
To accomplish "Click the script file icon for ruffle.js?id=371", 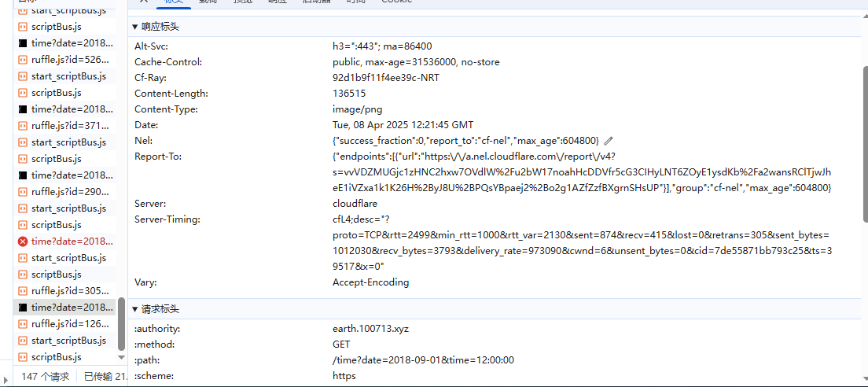I will [x=23, y=126].
